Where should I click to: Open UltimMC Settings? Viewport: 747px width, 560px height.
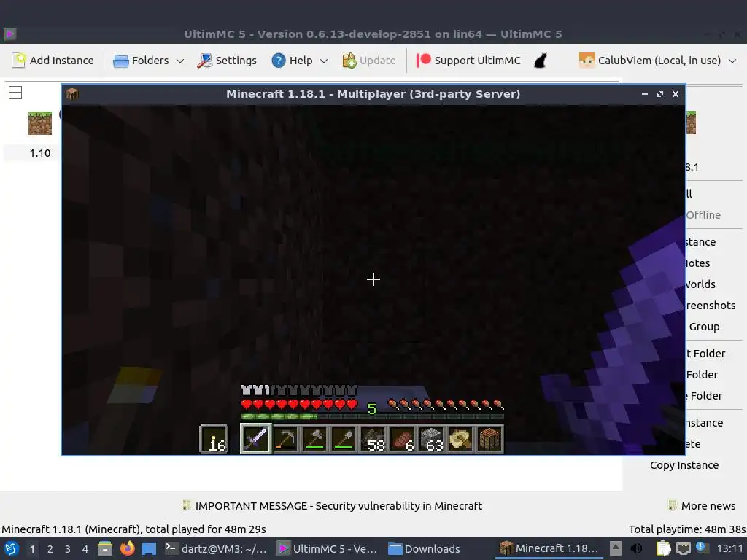pos(227,61)
